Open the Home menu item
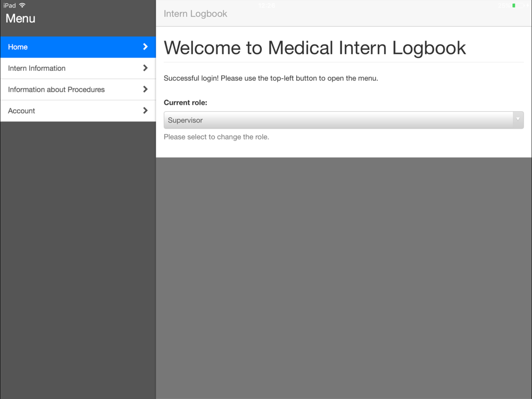 tap(78, 47)
